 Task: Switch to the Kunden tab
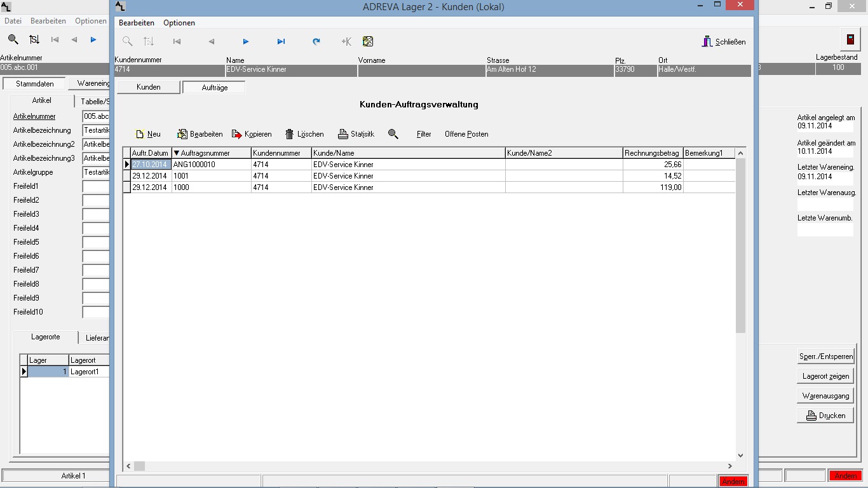coord(149,87)
